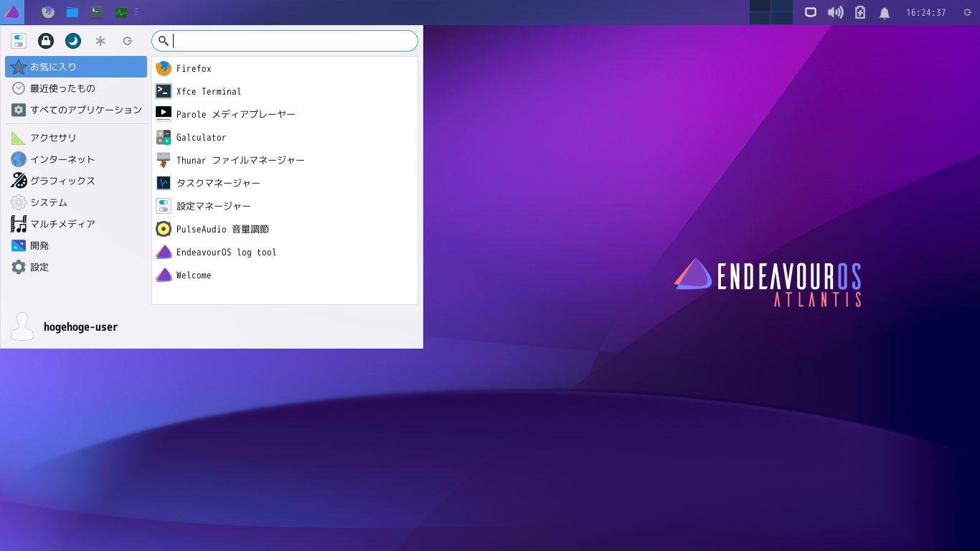The height and width of the screenshot is (551, 980).
Task: Open Thunar ファイルマネージャー
Action: 285,161
